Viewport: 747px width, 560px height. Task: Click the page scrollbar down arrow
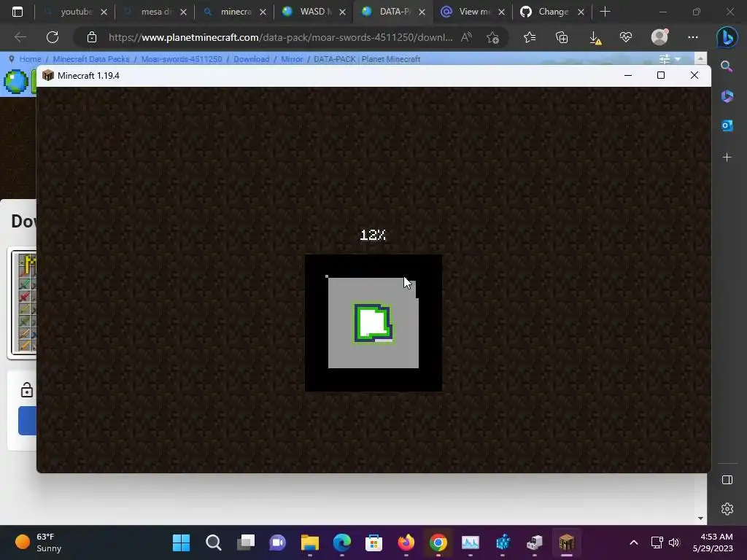700,518
